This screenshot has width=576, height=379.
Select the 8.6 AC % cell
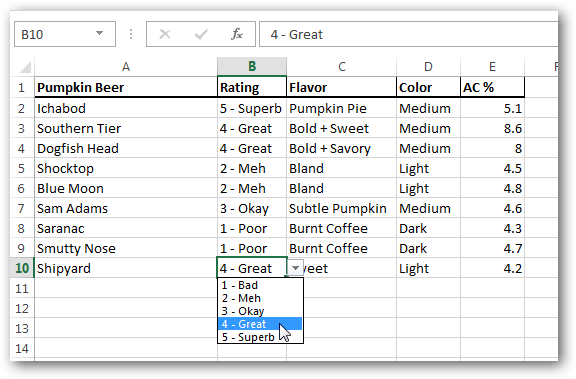point(493,128)
